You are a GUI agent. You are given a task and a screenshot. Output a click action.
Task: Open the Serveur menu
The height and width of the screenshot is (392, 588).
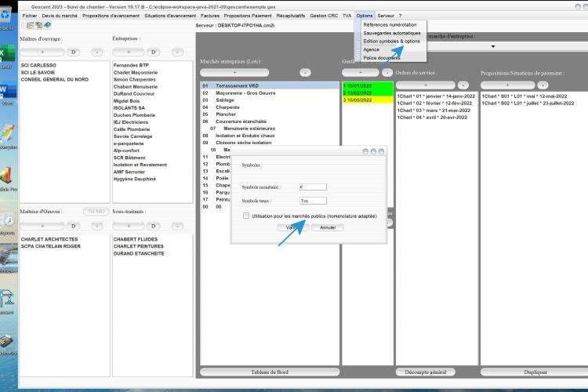(386, 16)
